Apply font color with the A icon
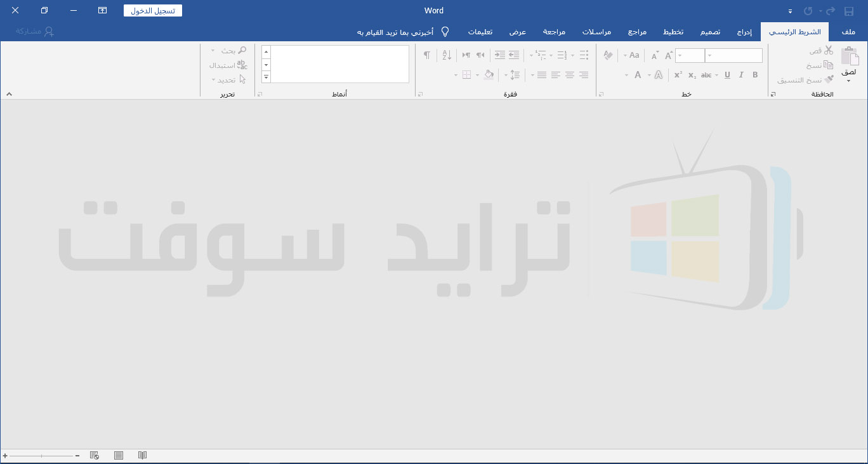Screen dimensions: 868x464 tap(638, 75)
